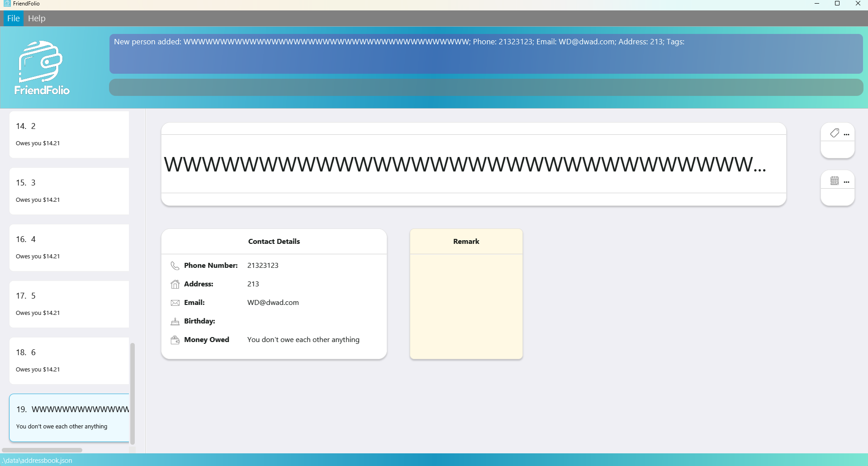868x466 pixels.
Task: Open the Help menu
Action: coord(37,19)
